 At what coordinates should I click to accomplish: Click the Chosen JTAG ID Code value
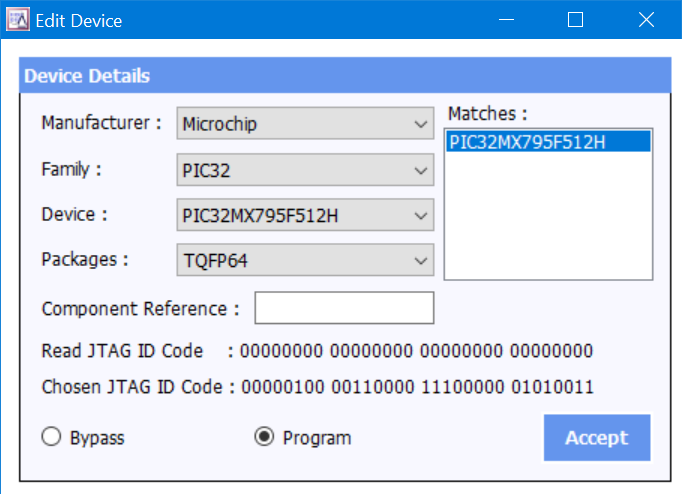pyautogui.click(x=416, y=387)
